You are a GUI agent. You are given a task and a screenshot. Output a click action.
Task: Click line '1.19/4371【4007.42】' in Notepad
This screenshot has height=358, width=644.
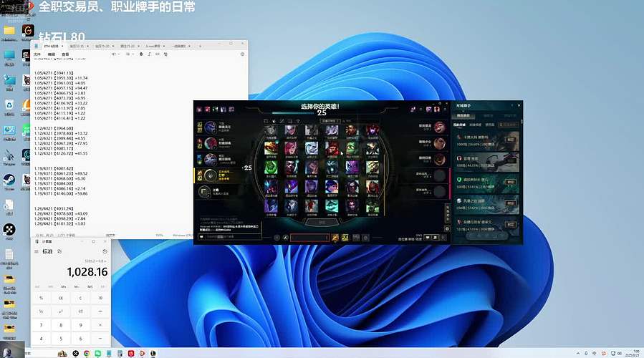pos(54,169)
